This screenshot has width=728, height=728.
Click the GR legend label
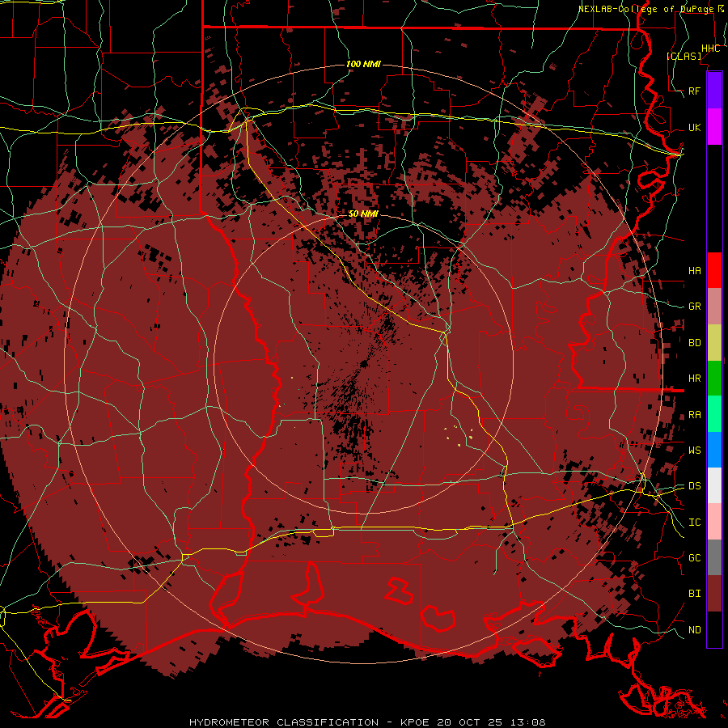pyautogui.click(x=694, y=307)
